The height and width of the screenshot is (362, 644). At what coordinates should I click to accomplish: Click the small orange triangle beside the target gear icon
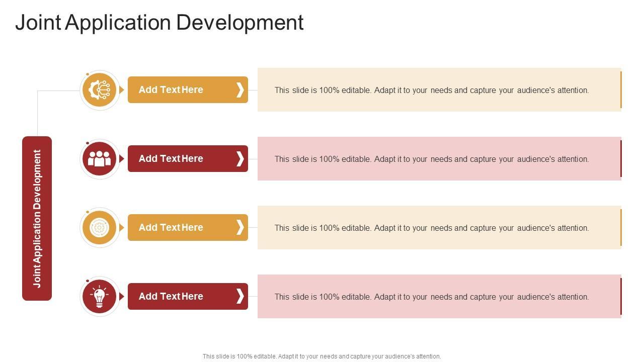click(x=122, y=228)
